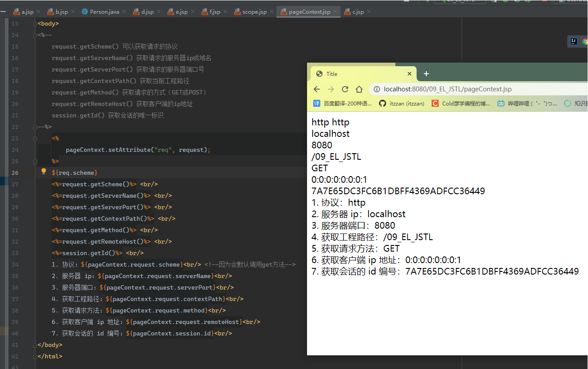The height and width of the screenshot is (369, 588).
Task: Open the Cold彦学编程 blog bookmark
Action: click(461, 104)
